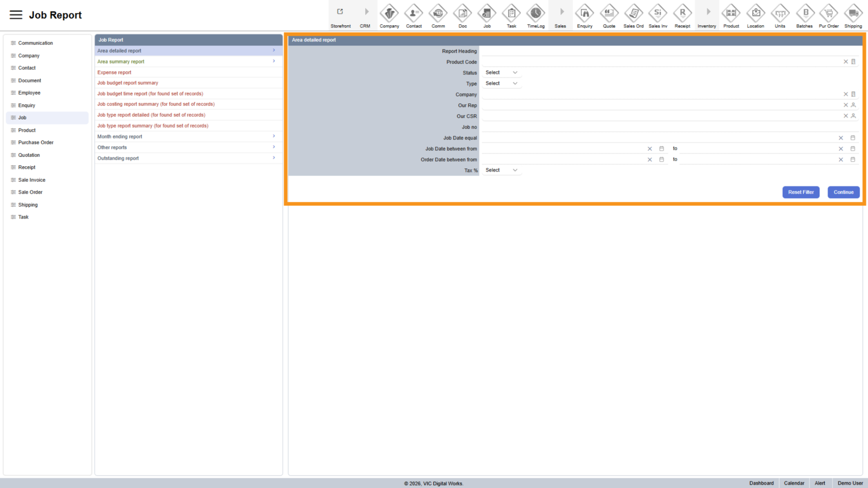
Task: Clear the Product Code field
Action: (x=846, y=62)
